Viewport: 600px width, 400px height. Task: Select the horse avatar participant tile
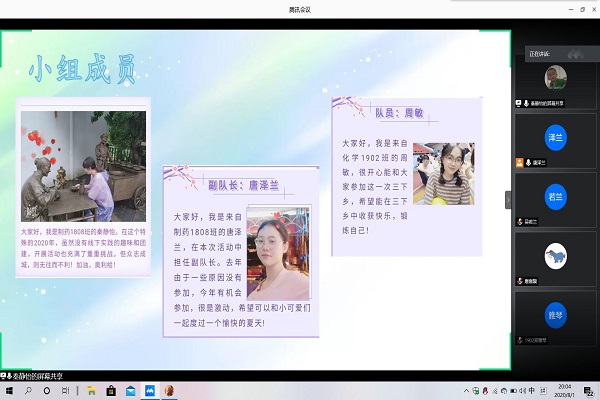556,256
